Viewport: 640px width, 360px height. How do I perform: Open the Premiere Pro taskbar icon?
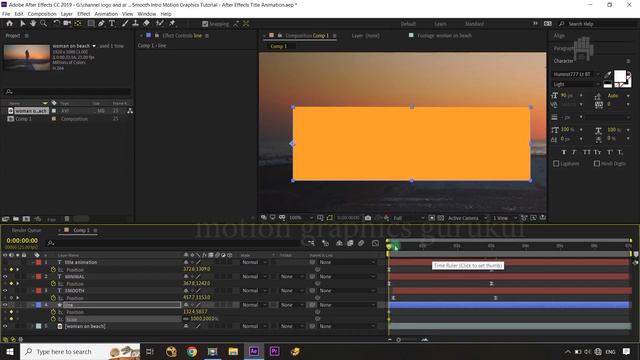274,351
